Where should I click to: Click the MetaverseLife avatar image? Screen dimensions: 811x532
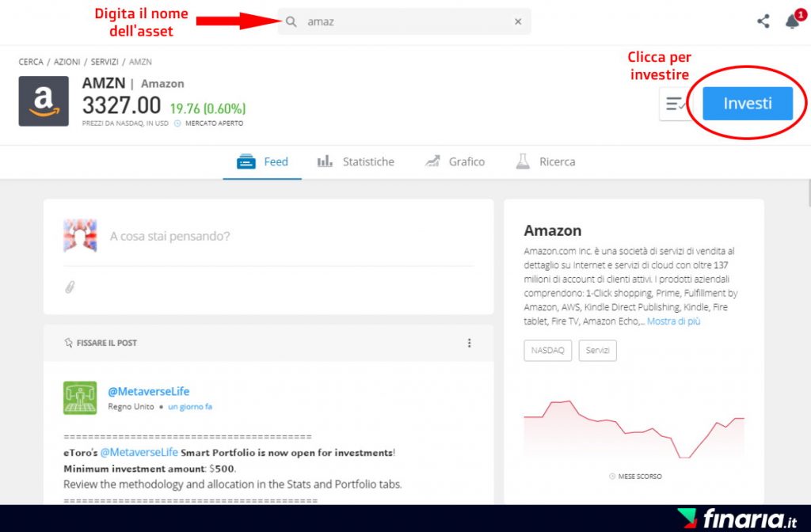coord(80,398)
